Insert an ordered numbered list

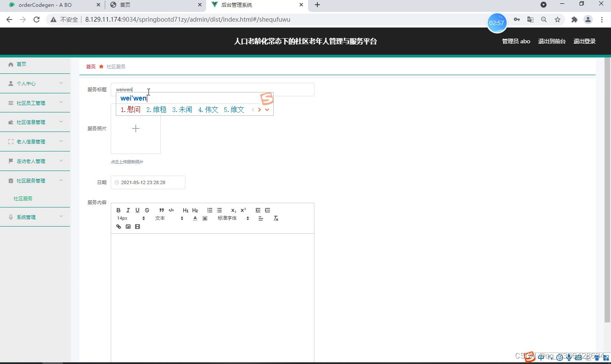point(210,210)
